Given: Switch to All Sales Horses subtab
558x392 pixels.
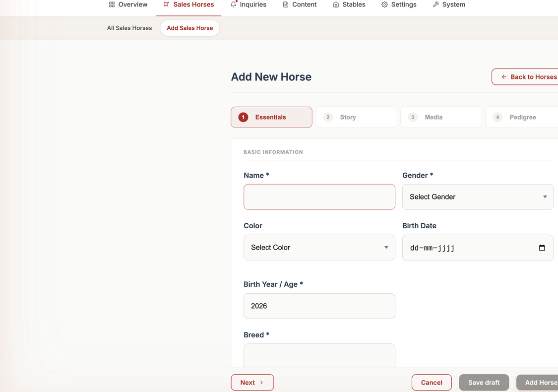Looking at the screenshot, I should pos(129,28).
